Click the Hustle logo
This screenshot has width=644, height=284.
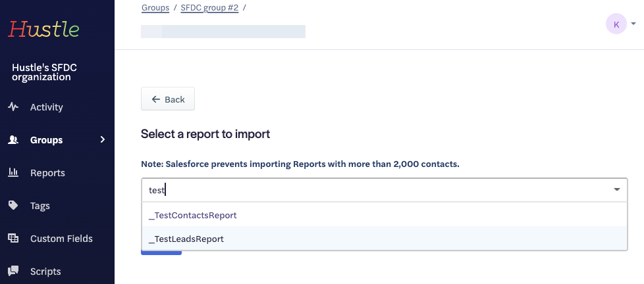click(x=43, y=30)
